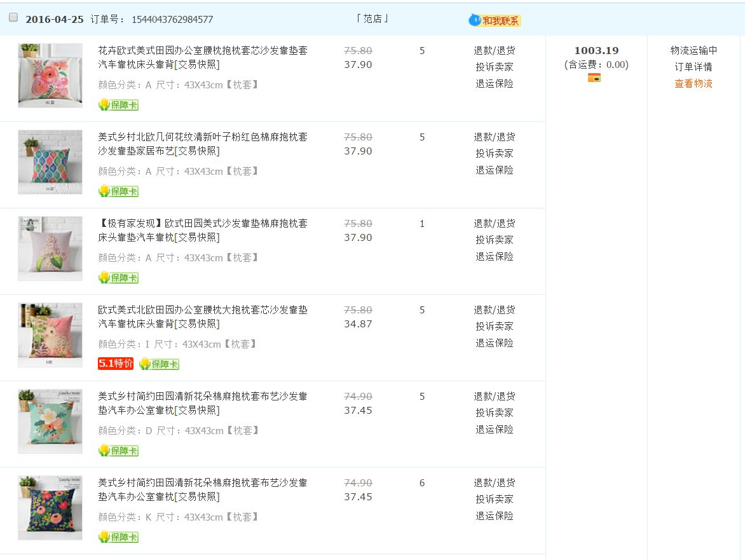Click 退款/退货 for 34.87 priced item
Viewport: 745px width, 560px height.
pyautogui.click(x=495, y=310)
